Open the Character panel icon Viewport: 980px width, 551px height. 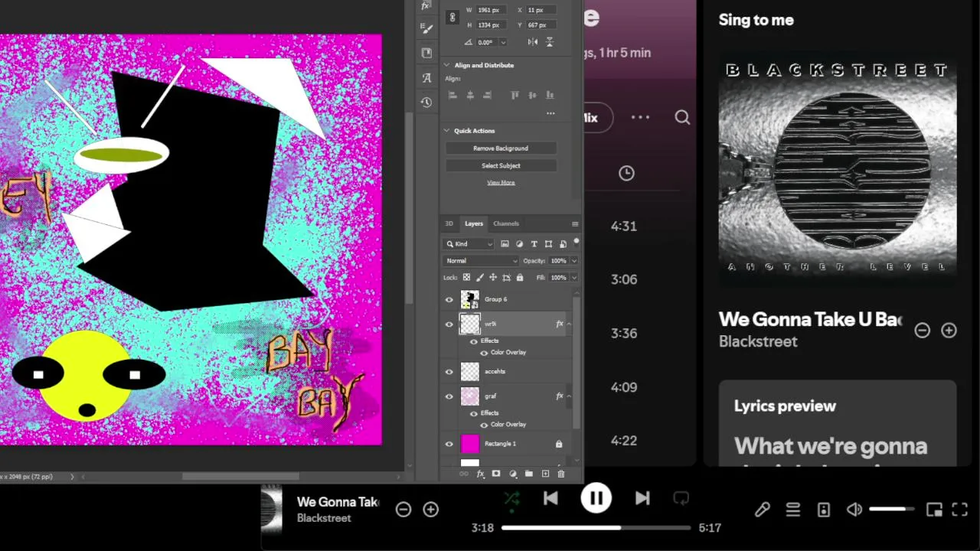pyautogui.click(x=426, y=77)
